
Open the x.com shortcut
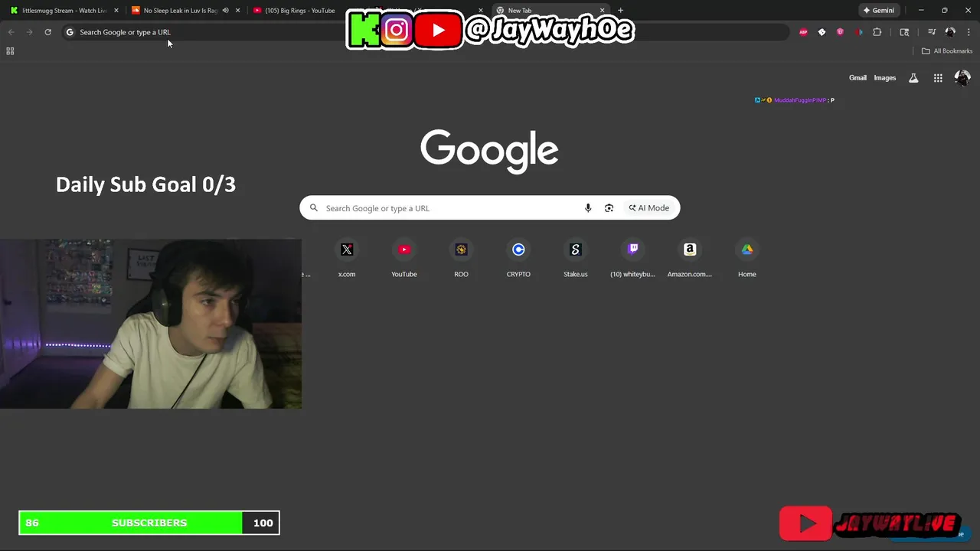click(x=347, y=259)
